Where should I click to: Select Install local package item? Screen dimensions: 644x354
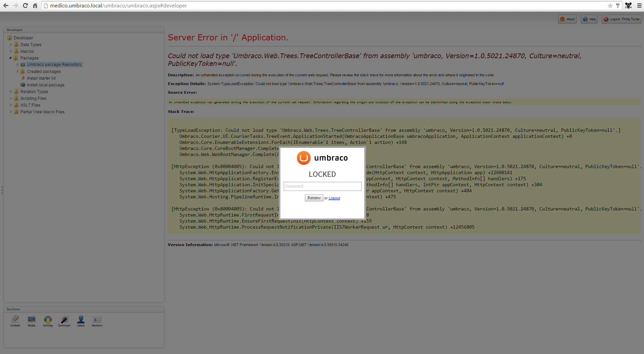(46, 85)
